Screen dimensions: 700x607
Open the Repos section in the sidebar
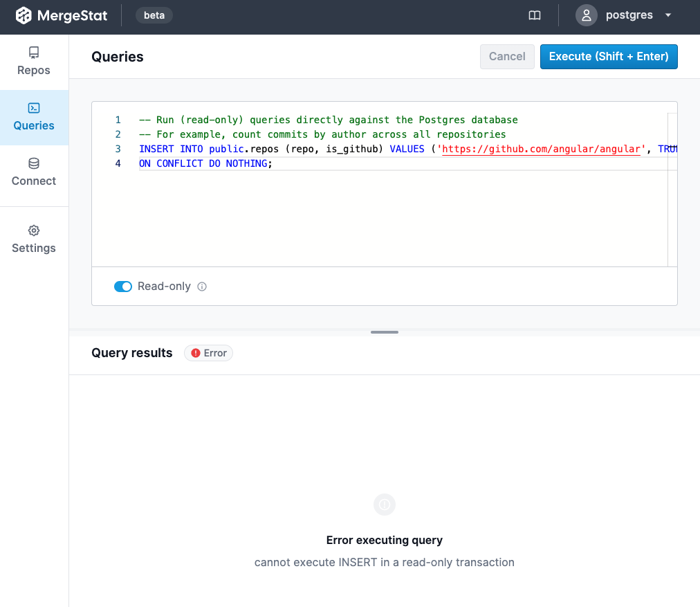33,61
